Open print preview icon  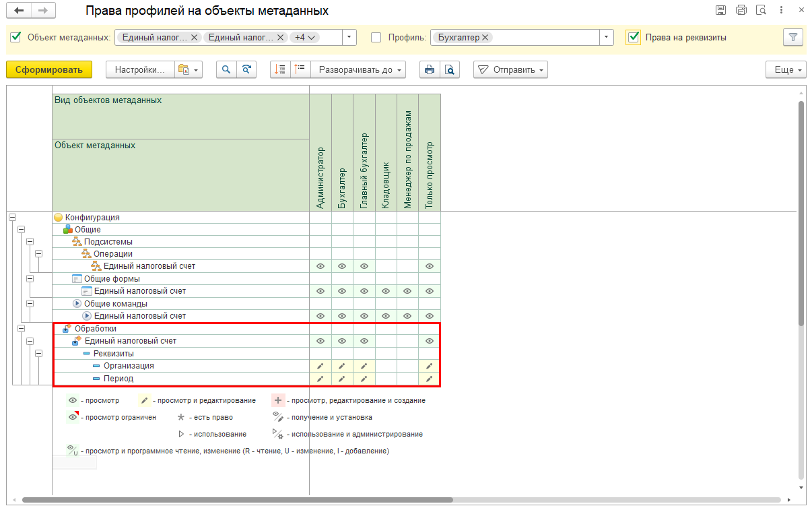point(449,69)
